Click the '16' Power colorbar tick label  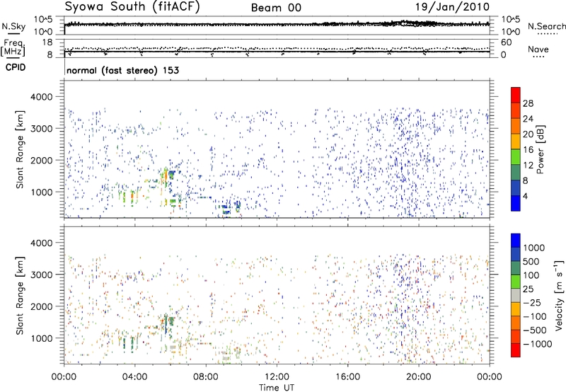tap(528, 150)
